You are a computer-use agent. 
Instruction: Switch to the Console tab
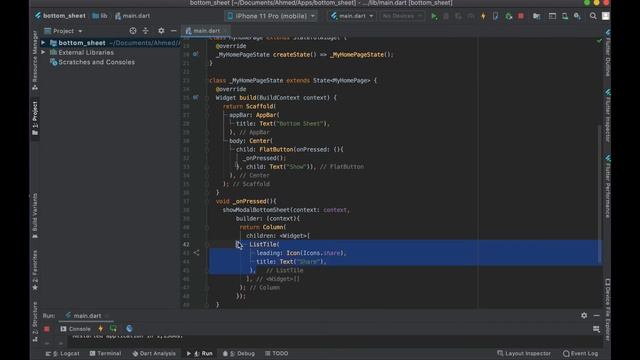76,329
